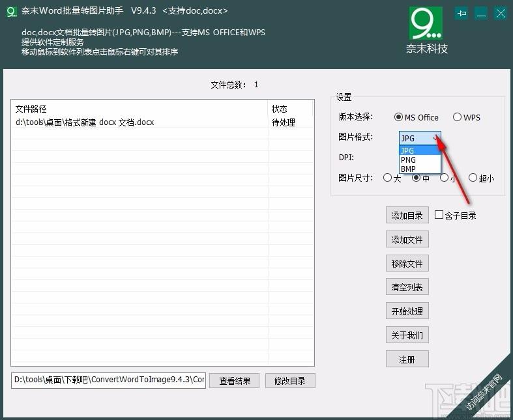Viewport: 513px width, 420px height.
Task: Click the green 9 app icon in title bar
Action: pyautogui.click(x=12, y=12)
